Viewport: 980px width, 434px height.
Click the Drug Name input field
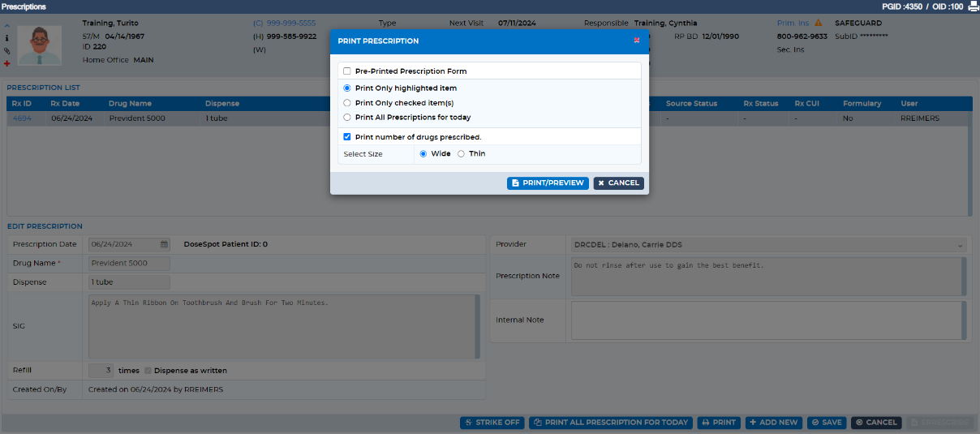(x=129, y=263)
